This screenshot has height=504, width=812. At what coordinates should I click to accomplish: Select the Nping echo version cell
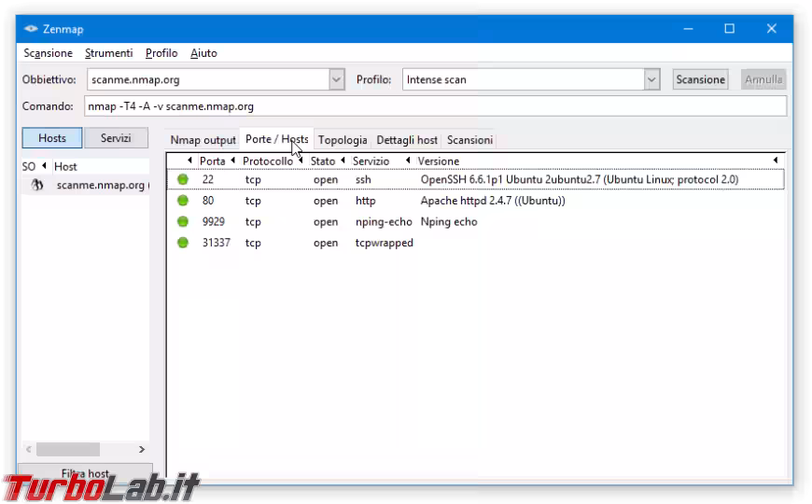pyautogui.click(x=449, y=222)
